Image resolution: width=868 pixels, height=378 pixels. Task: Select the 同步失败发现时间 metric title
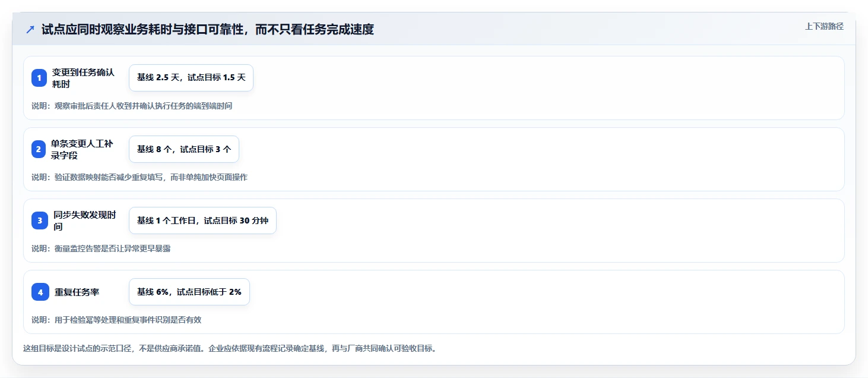84,220
